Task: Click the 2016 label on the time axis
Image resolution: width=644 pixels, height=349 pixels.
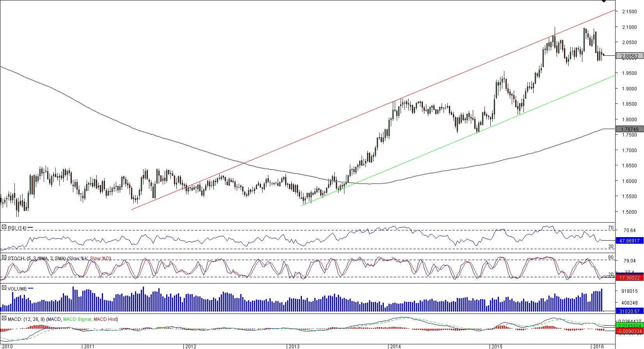Action: (x=598, y=346)
